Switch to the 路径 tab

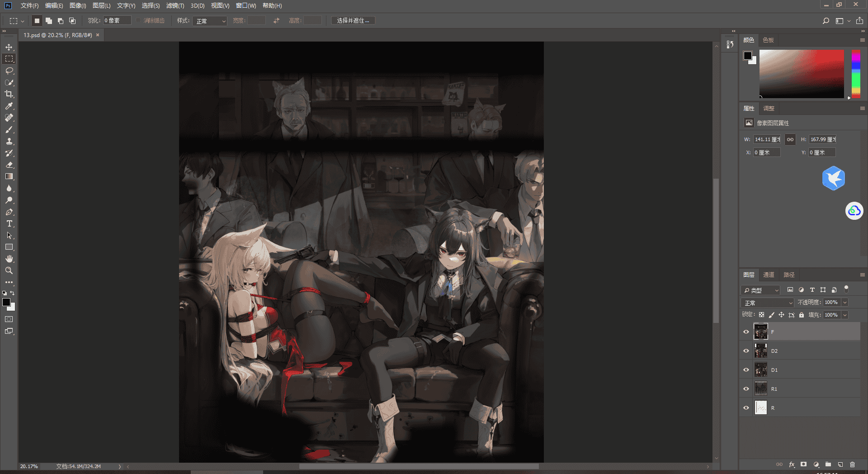(x=789, y=275)
